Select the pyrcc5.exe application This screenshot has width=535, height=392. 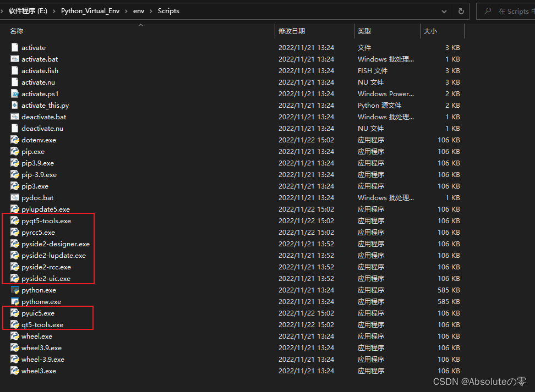[x=35, y=232]
